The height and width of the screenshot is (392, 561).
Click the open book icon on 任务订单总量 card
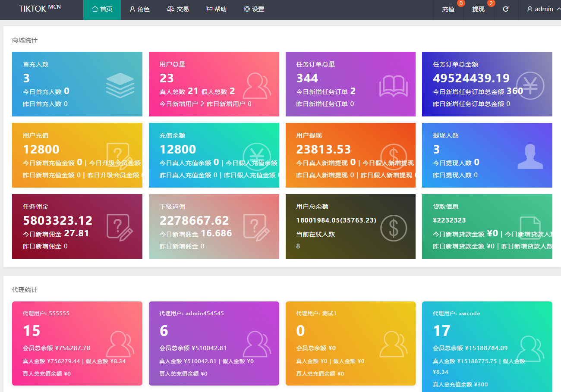point(393,86)
